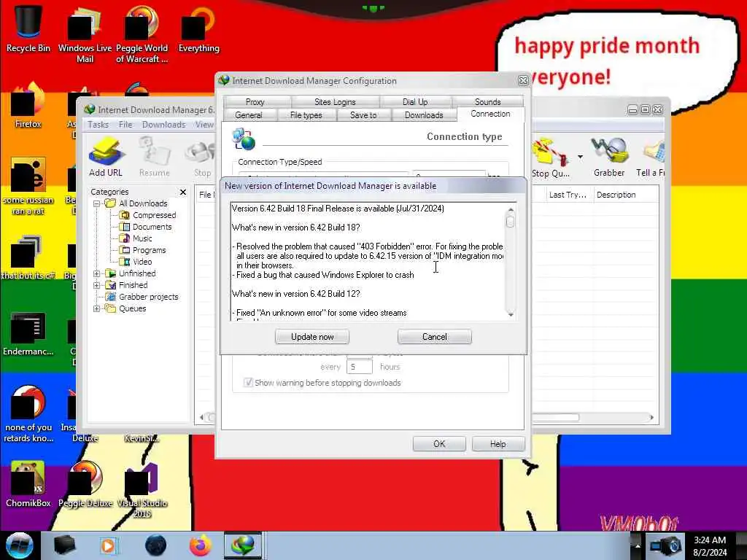Click Cancel in update dialog
The height and width of the screenshot is (560, 747).
(435, 337)
